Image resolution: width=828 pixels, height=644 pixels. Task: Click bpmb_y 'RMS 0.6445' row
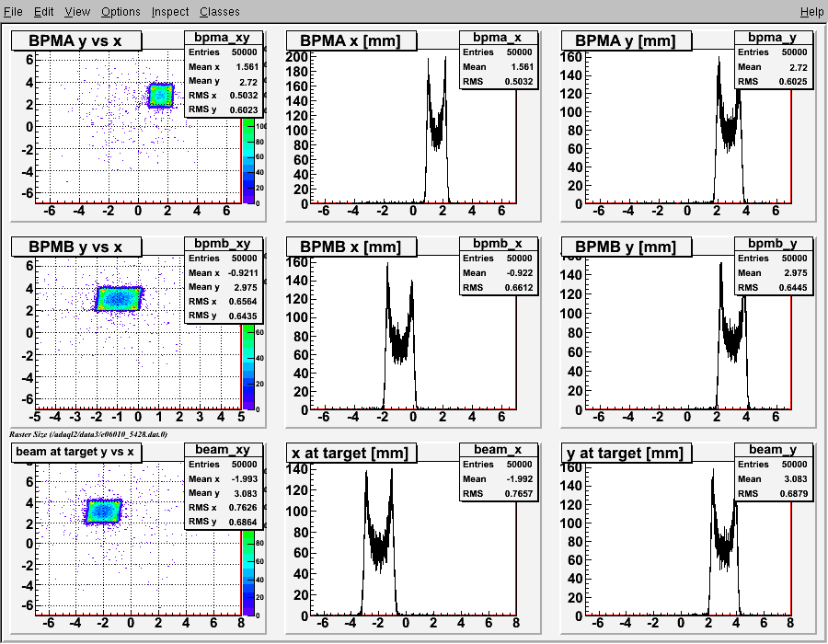[x=773, y=288]
